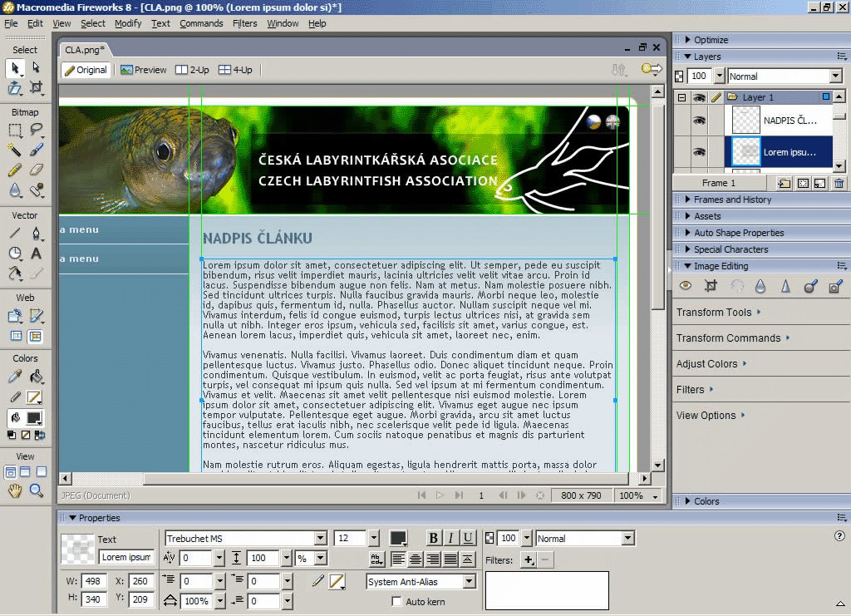851x616 pixels.
Task: Select the Subselection tool
Action: pyautogui.click(x=36, y=67)
